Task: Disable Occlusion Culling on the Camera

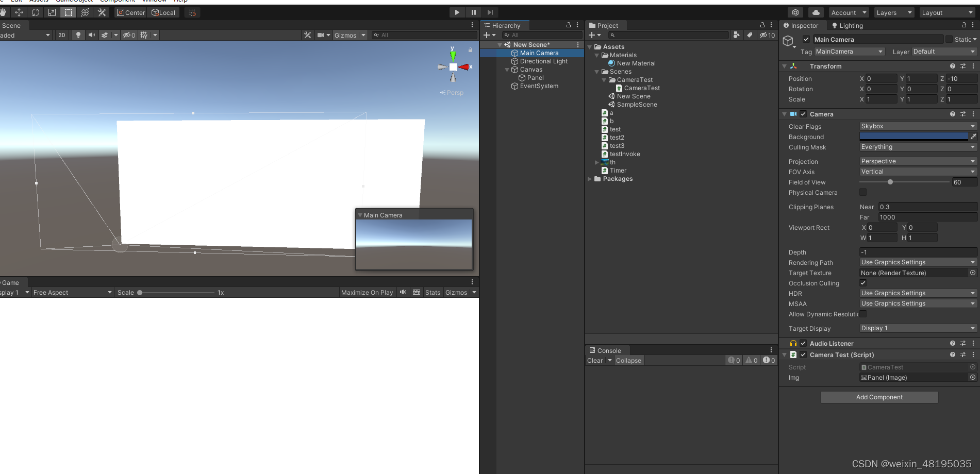Action: pyautogui.click(x=863, y=282)
